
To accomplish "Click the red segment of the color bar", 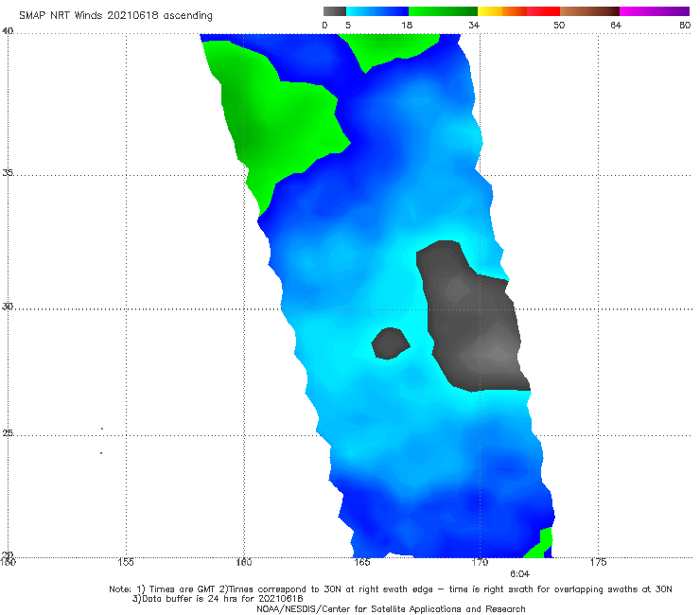I will (x=543, y=11).
